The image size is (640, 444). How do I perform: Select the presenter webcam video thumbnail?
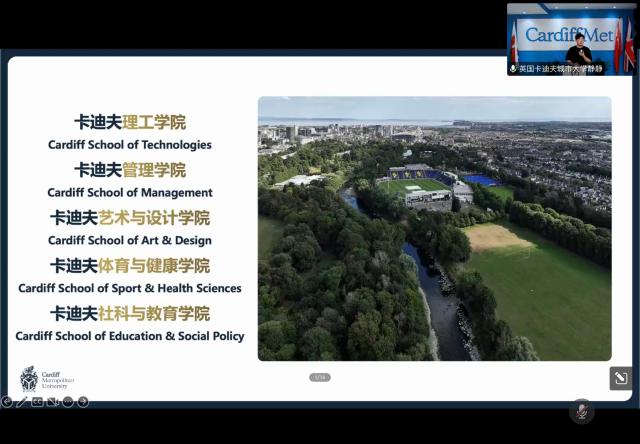click(571, 39)
